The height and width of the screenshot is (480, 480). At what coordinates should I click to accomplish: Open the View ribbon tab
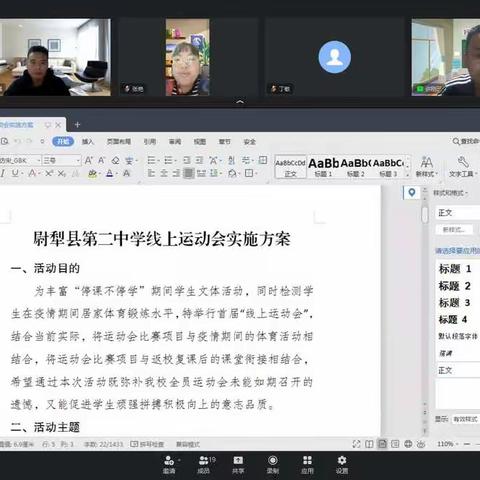(x=200, y=141)
